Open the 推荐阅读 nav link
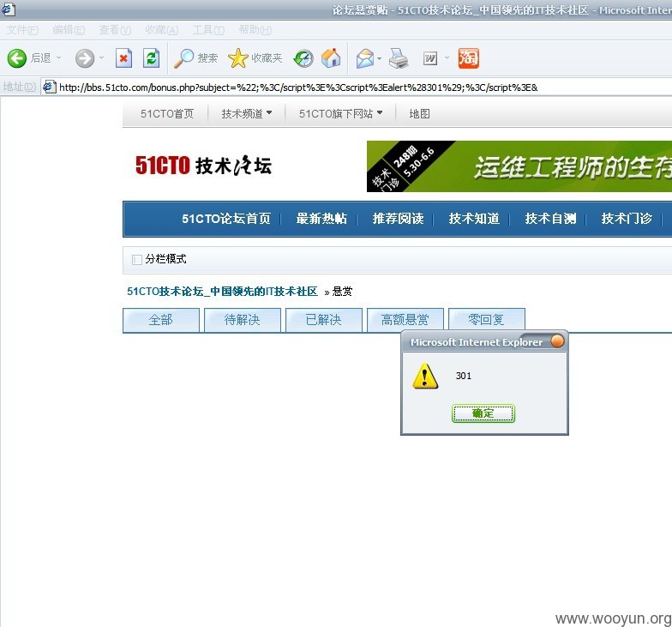Viewport: 672px width, 627px height. pos(398,219)
